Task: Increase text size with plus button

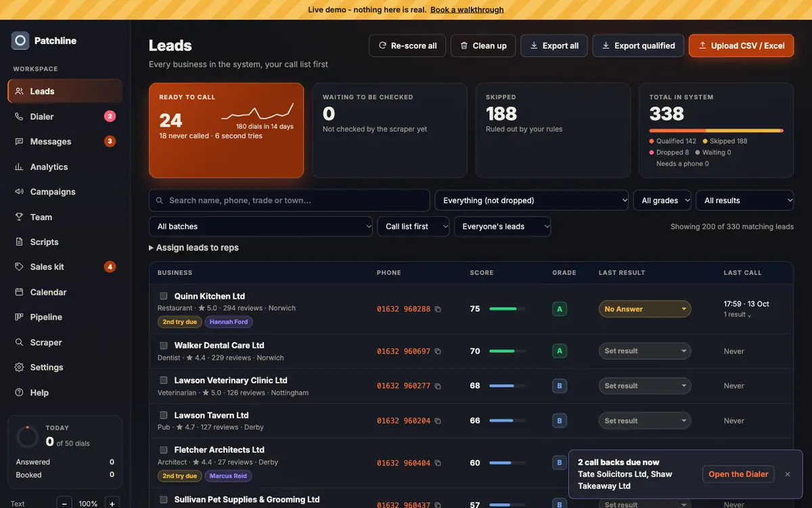Action: pos(112,503)
